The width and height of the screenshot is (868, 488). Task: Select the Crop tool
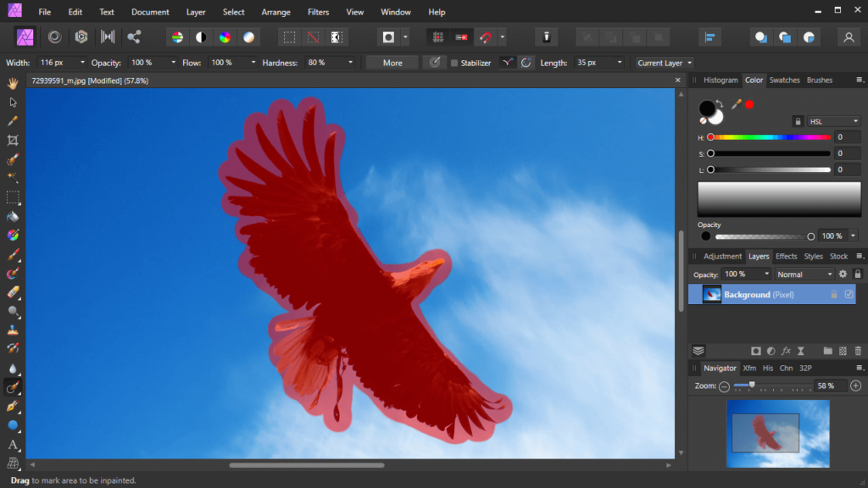click(12, 141)
